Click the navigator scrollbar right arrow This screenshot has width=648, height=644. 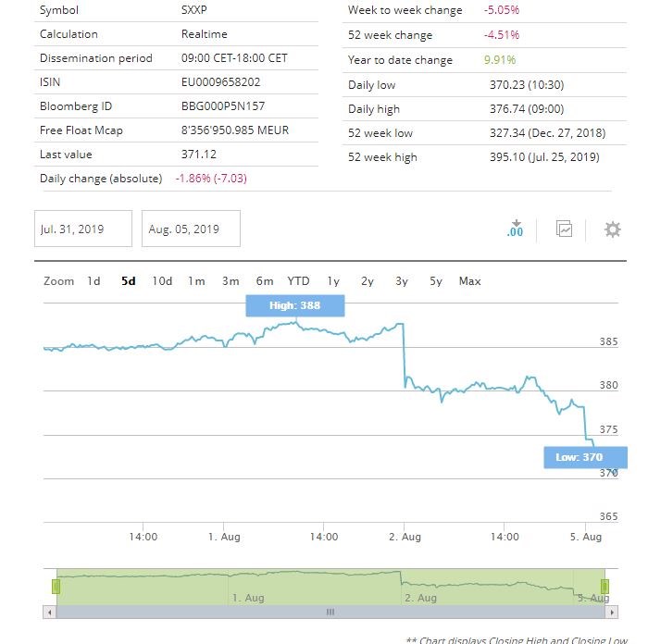[611, 613]
